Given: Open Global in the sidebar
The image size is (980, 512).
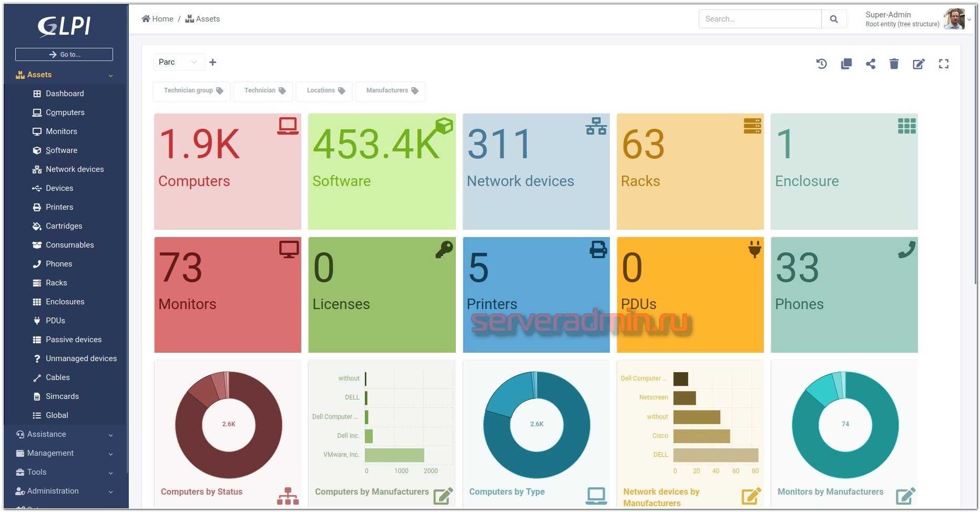Looking at the screenshot, I should [57, 415].
